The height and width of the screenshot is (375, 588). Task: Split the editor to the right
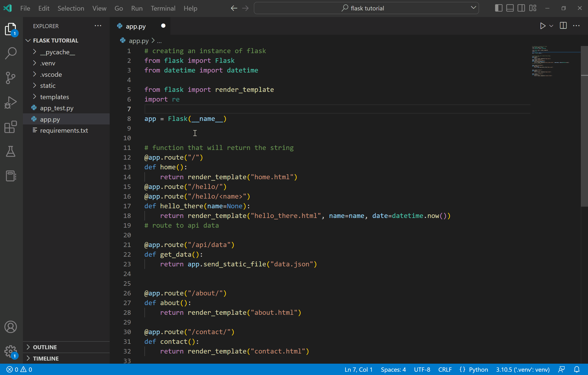tap(563, 26)
